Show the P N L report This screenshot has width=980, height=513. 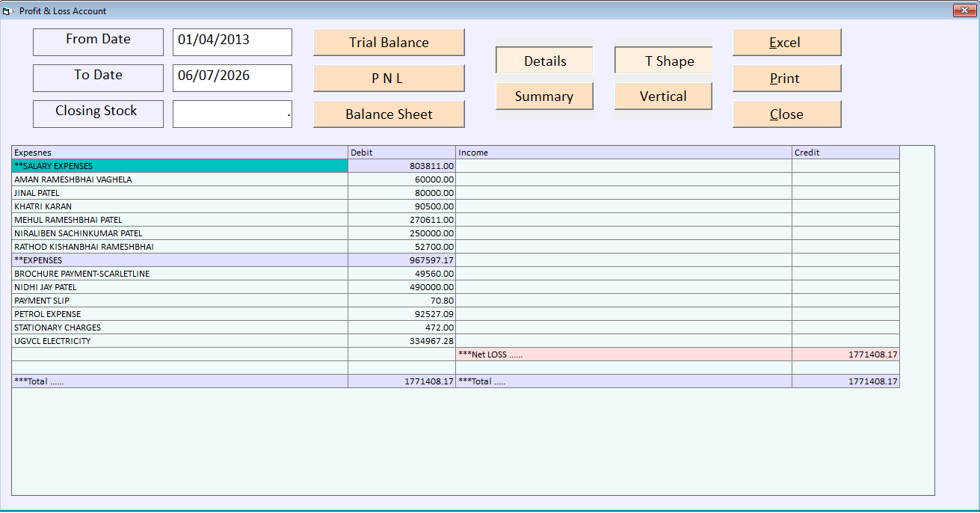tap(389, 79)
